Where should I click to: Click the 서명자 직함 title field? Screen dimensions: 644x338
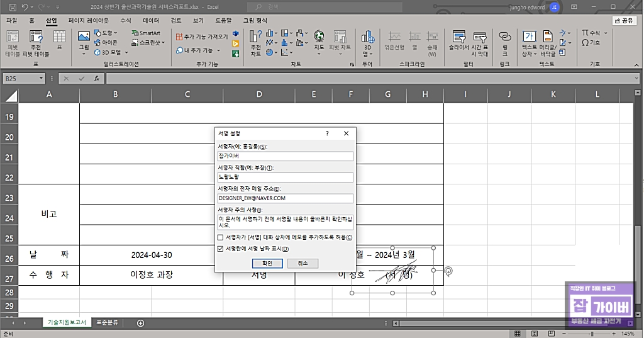click(285, 177)
